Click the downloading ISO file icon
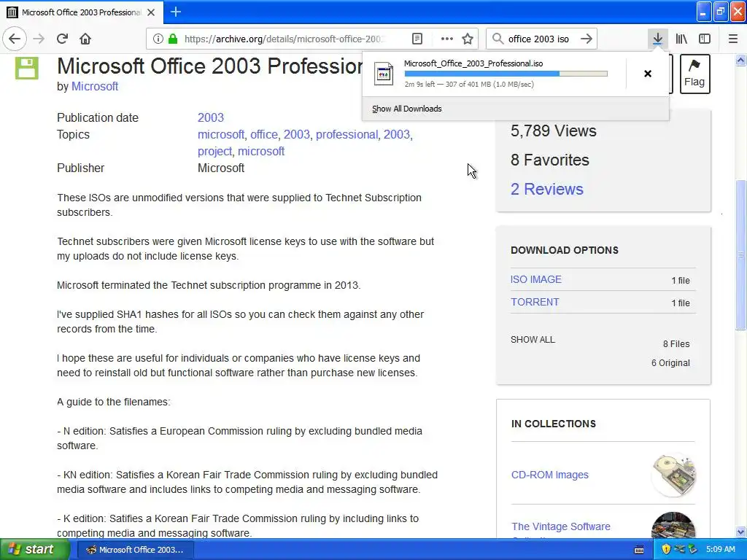The image size is (747, 560). 384,74
